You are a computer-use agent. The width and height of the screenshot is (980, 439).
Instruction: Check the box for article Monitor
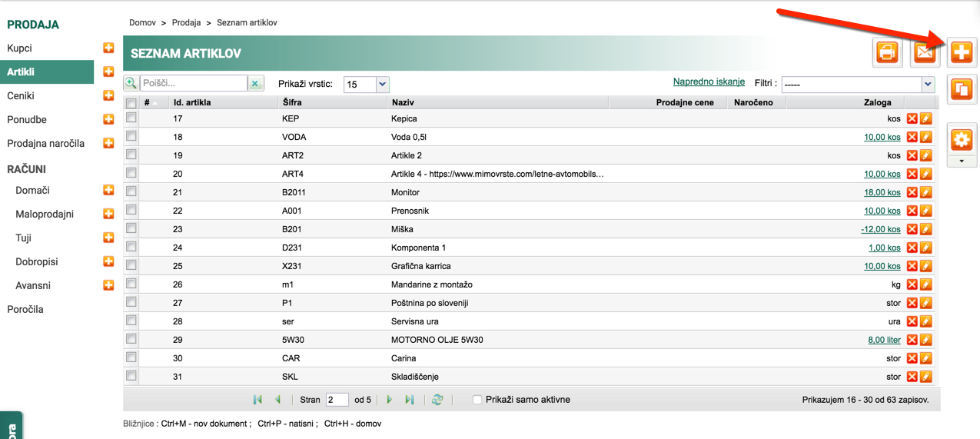[131, 191]
